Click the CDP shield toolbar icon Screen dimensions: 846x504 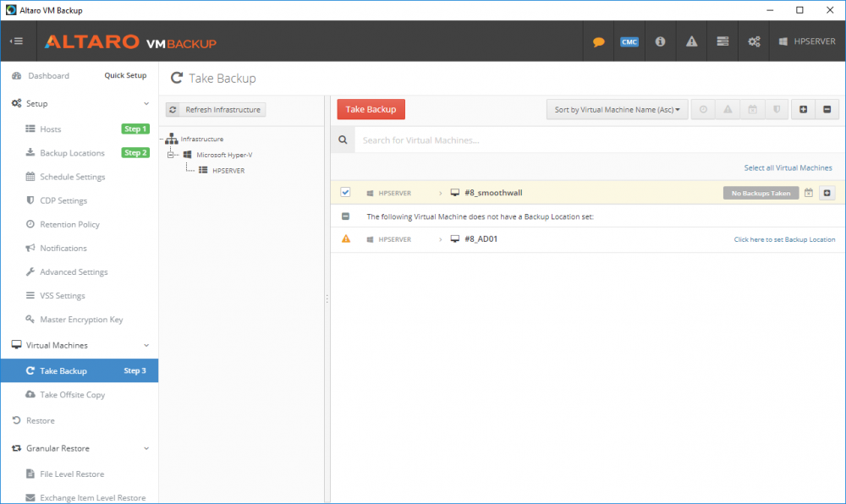click(x=777, y=109)
